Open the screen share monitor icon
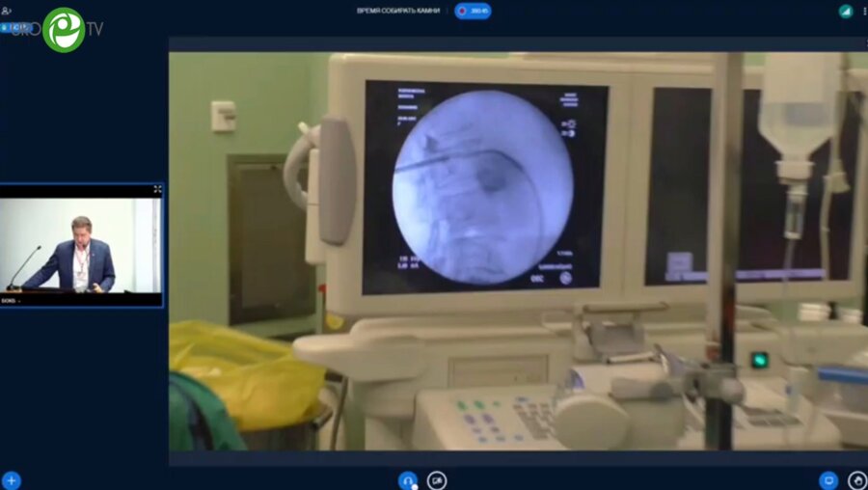868x490 pixels. [x=827, y=479]
